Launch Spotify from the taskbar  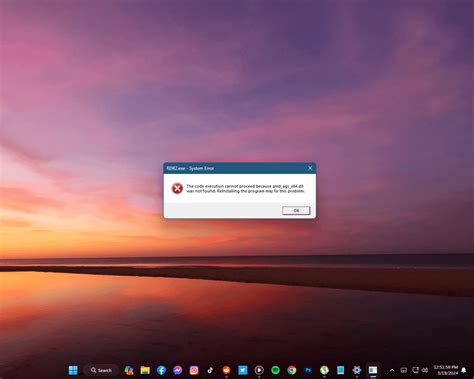point(275,370)
